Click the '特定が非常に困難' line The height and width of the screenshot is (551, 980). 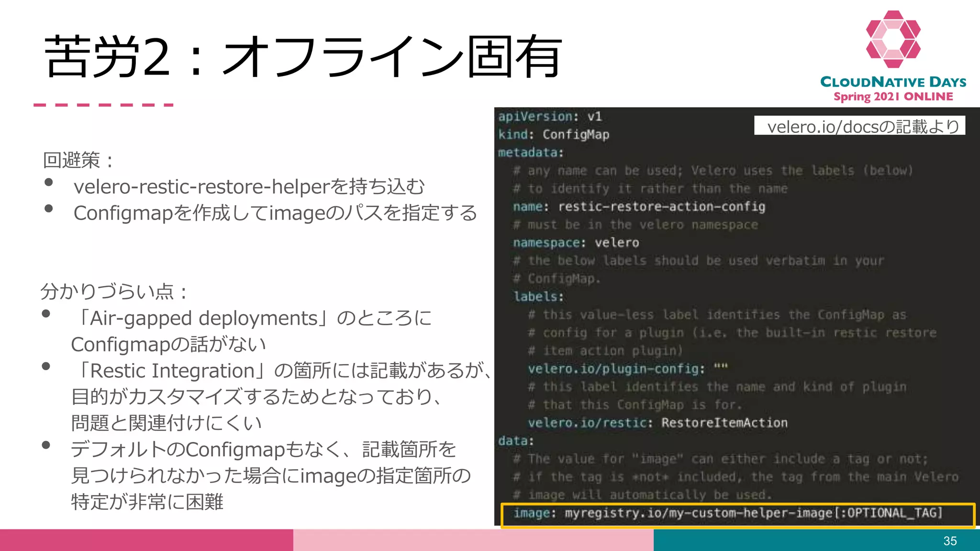147,502
